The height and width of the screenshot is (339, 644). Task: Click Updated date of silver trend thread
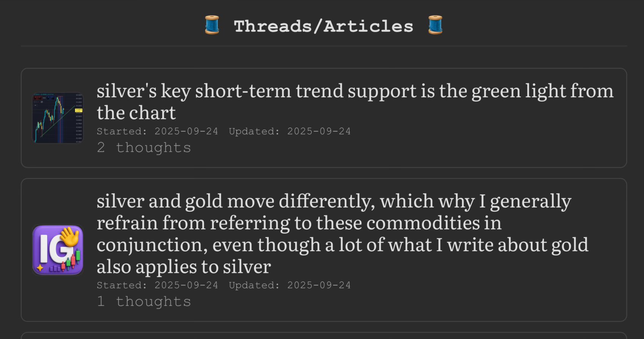[290, 131]
